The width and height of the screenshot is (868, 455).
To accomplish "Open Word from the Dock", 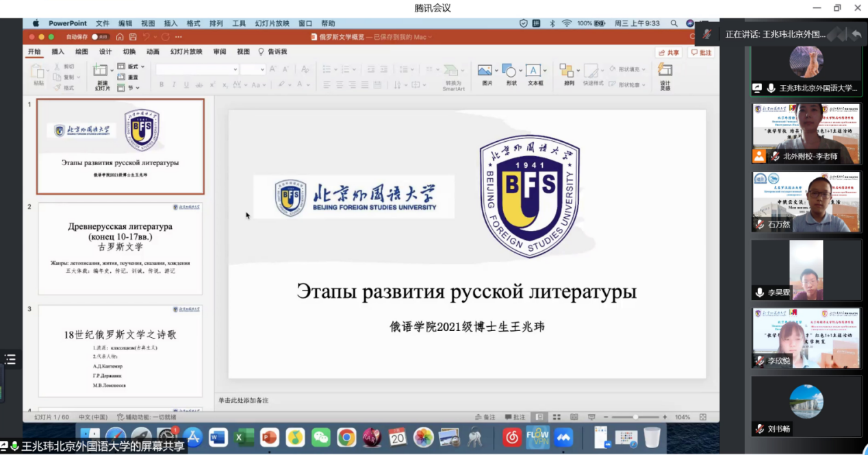I will pyautogui.click(x=218, y=437).
